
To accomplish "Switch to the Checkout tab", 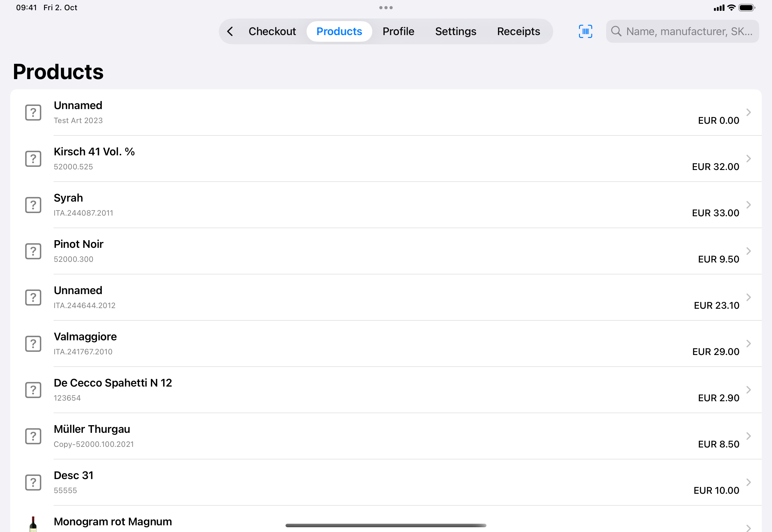I will tap(272, 31).
